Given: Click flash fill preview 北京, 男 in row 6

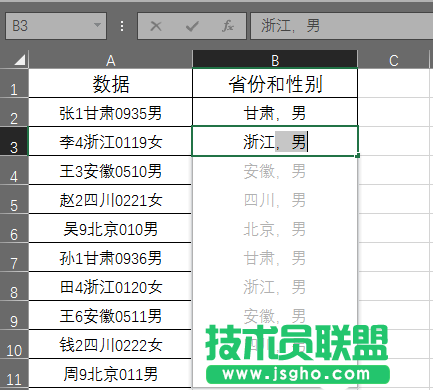Looking at the screenshot, I should point(275,229).
